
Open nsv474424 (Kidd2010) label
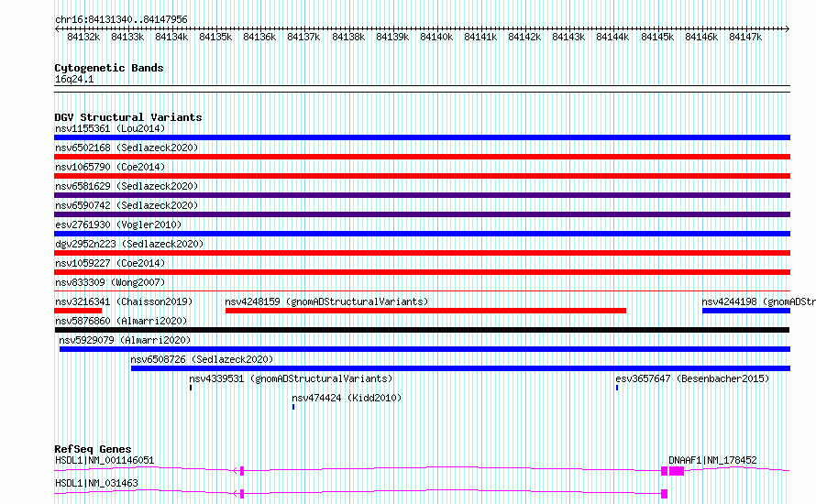pos(347,398)
